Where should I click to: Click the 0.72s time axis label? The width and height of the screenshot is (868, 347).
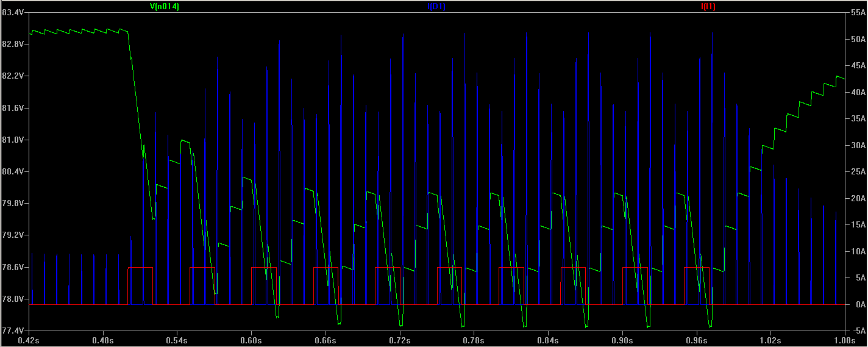(399, 340)
